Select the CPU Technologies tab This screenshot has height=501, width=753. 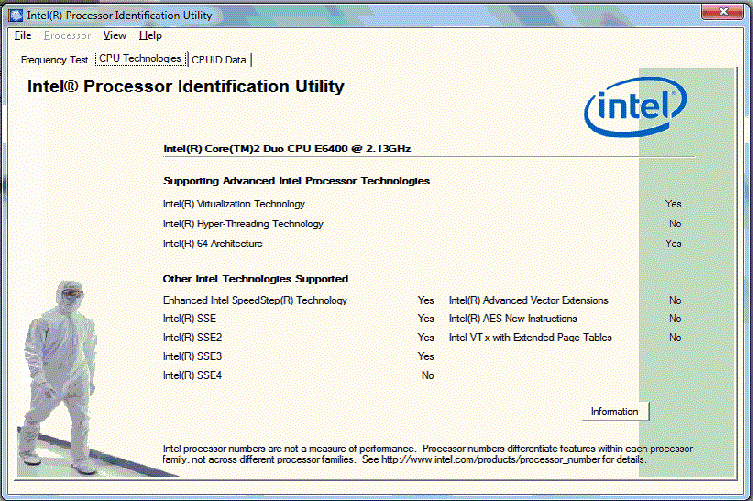(x=140, y=59)
